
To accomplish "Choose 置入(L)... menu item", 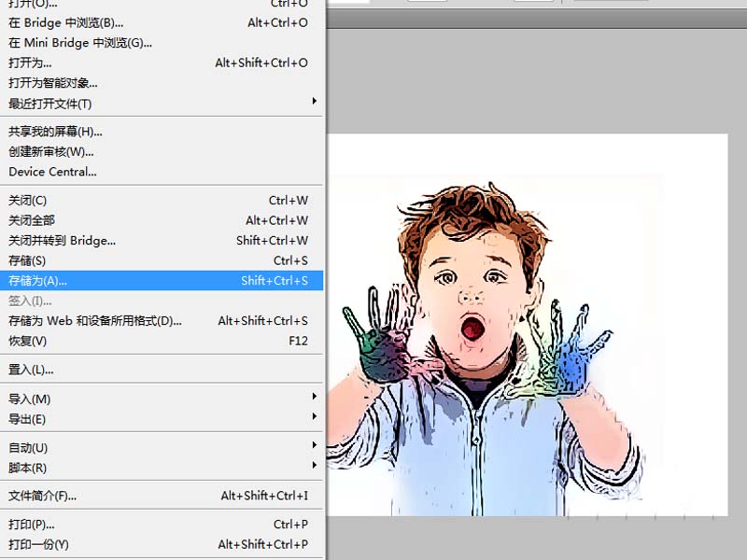I will click(162, 370).
